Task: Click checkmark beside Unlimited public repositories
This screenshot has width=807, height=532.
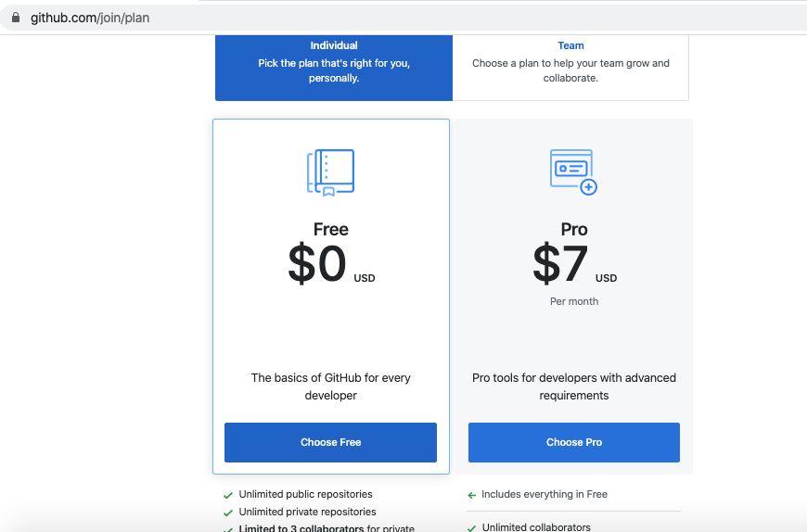Action: point(228,495)
